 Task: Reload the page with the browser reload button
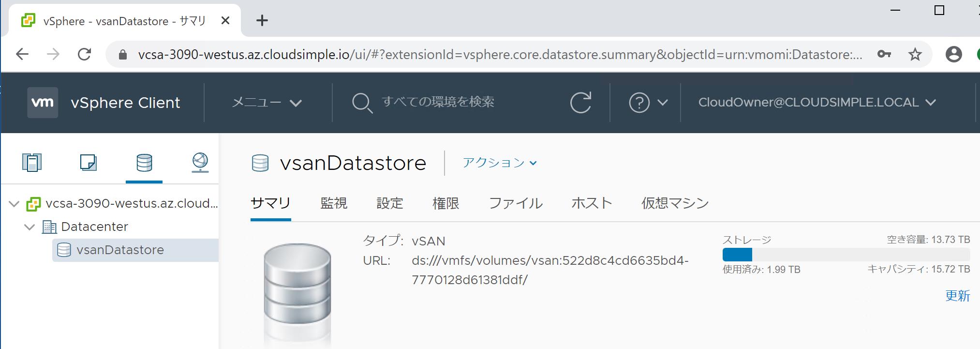point(85,54)
